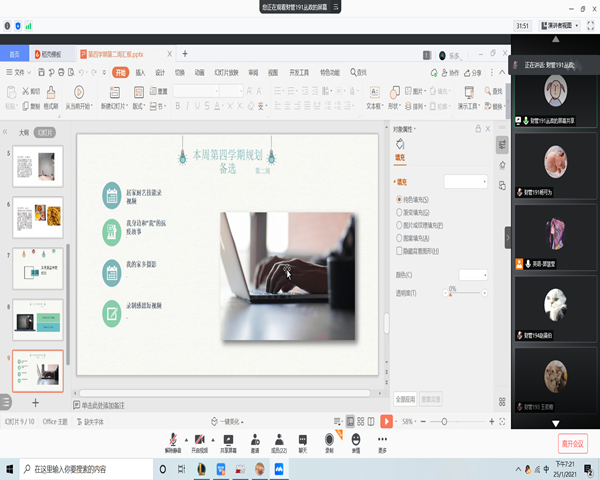Toggle to the slides thumbnail view pill
The image size is (600, 480).
[45, 132]
